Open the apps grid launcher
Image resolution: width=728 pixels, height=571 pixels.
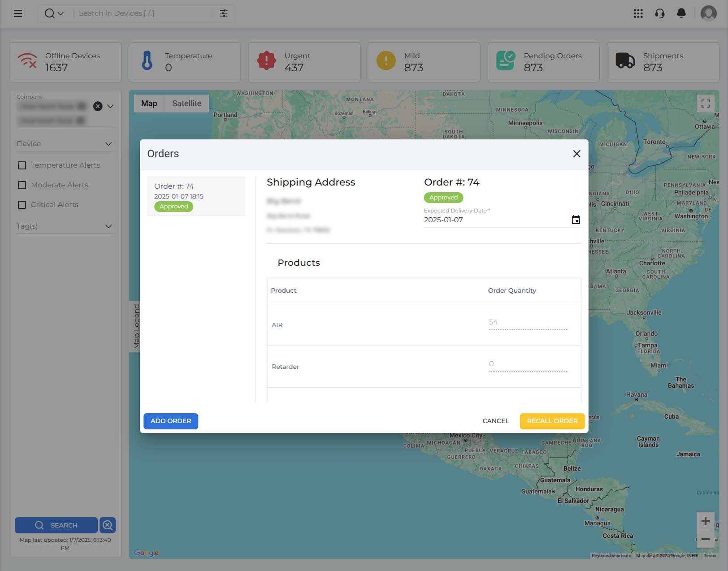(x=638, y=13)
